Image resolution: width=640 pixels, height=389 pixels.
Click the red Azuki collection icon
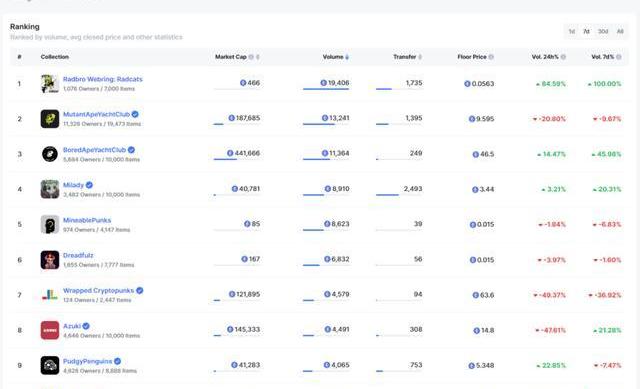click(x=50, y=330)
